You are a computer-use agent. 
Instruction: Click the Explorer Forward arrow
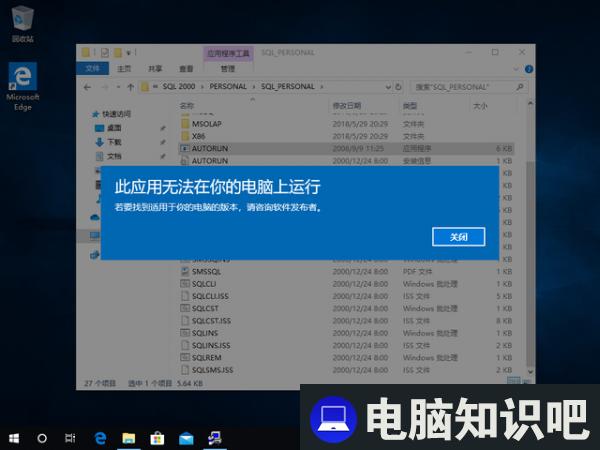pyautogui.click(x=104, y=87)
